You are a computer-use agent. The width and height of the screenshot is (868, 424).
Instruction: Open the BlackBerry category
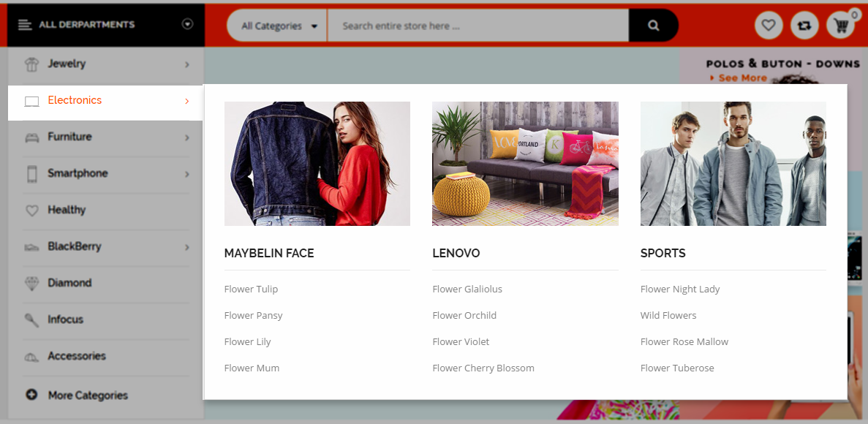tap(74, 246)
